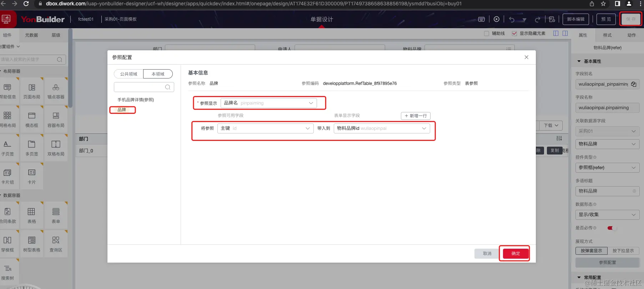Enable the 辅助线 checkbox
The width and height of the screenshot is (644, 289).
point(486,34)
